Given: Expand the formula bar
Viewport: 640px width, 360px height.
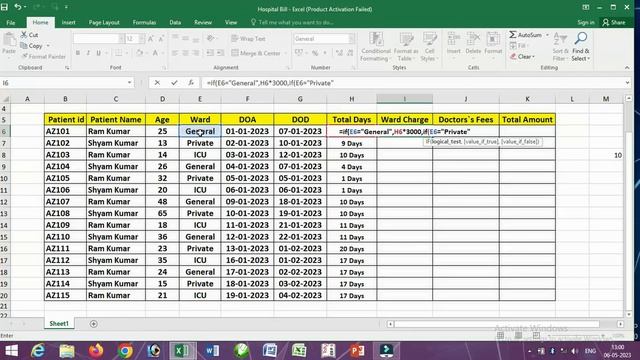Looking at the screenshot, I should [x=627, y=83].
